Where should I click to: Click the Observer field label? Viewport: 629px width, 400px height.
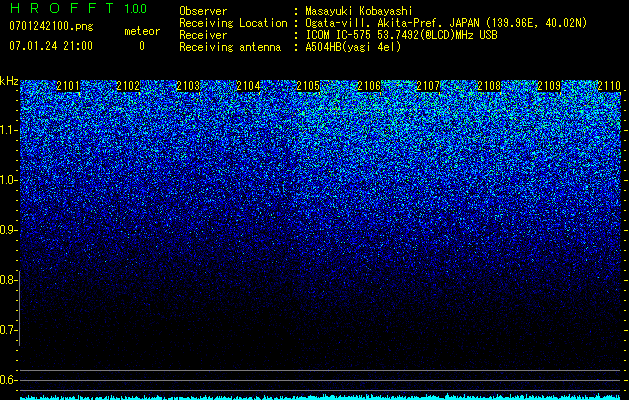(203, 11)
